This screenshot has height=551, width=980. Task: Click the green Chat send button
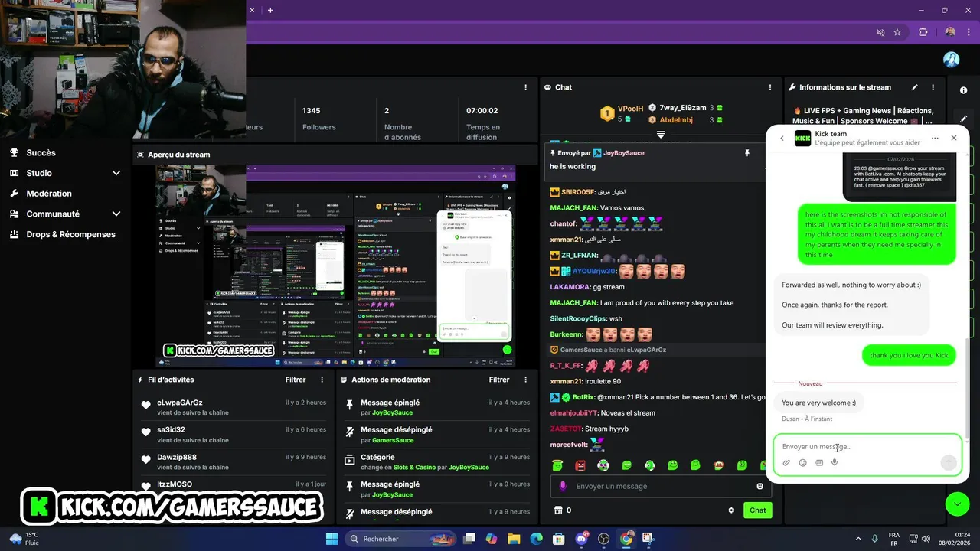tap(757, 510)
